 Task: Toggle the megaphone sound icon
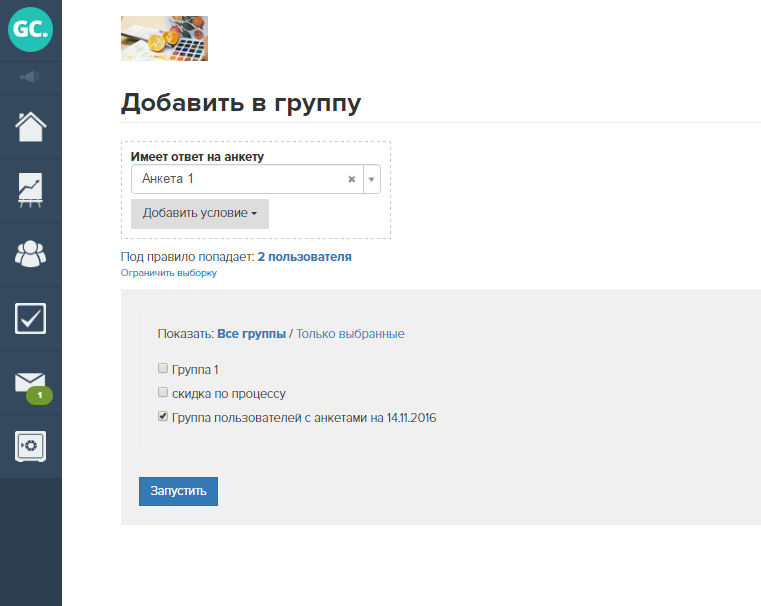30,77
